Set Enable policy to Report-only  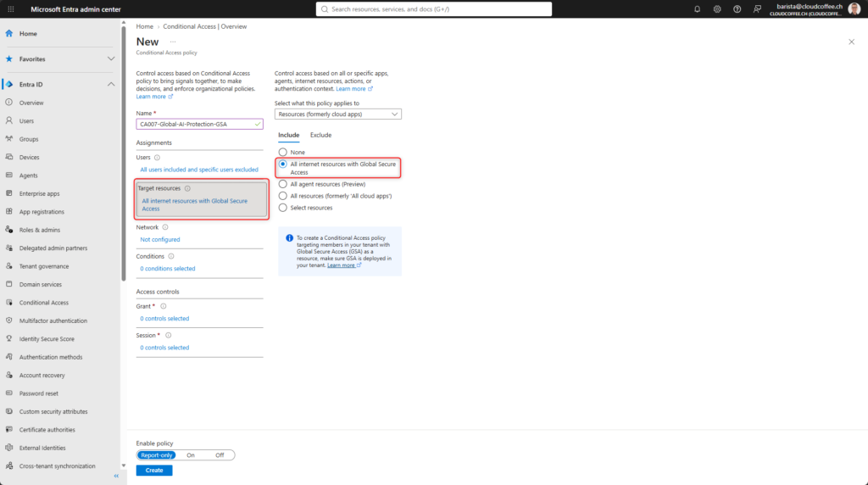pos(157,455)
